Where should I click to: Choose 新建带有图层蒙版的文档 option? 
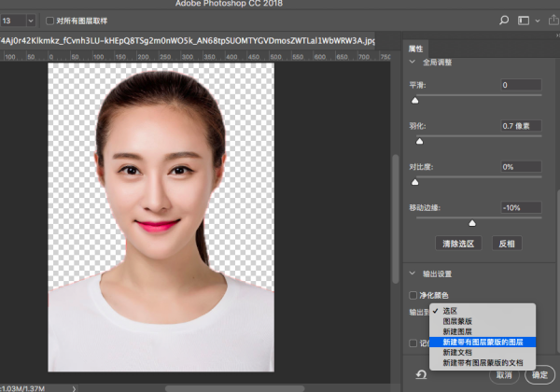tap(483, 363)
